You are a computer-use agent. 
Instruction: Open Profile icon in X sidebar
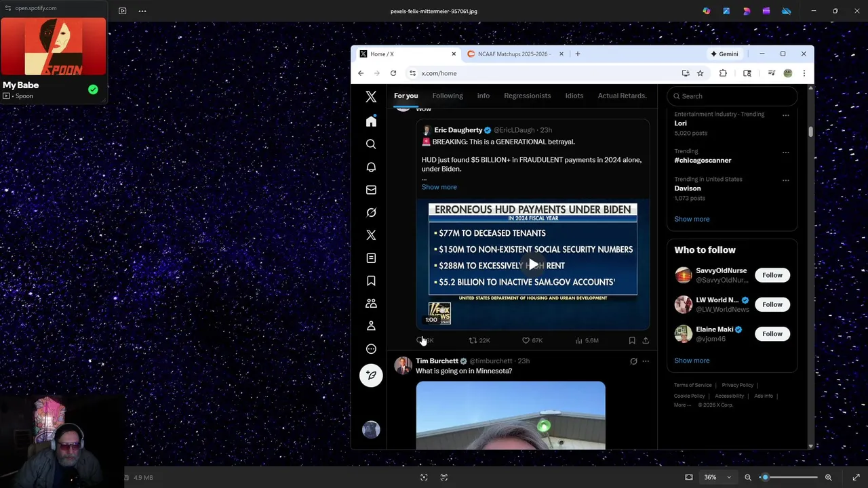(371, 326)
